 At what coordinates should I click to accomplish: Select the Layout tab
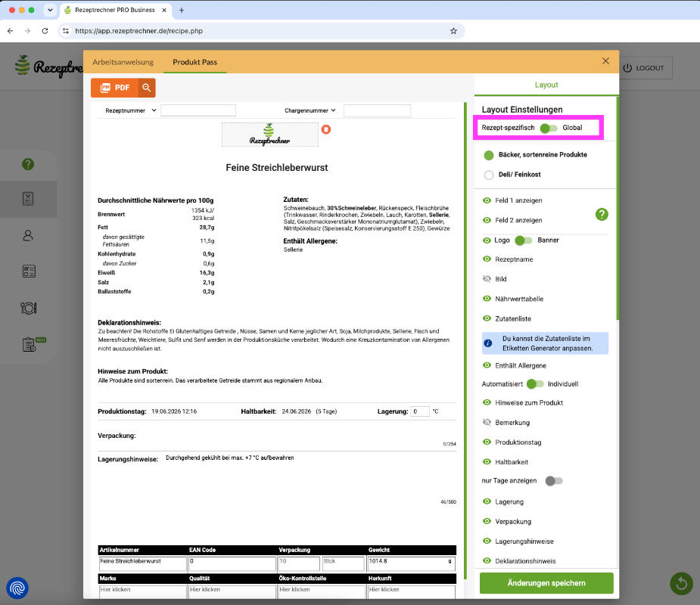tap(546, 85)
